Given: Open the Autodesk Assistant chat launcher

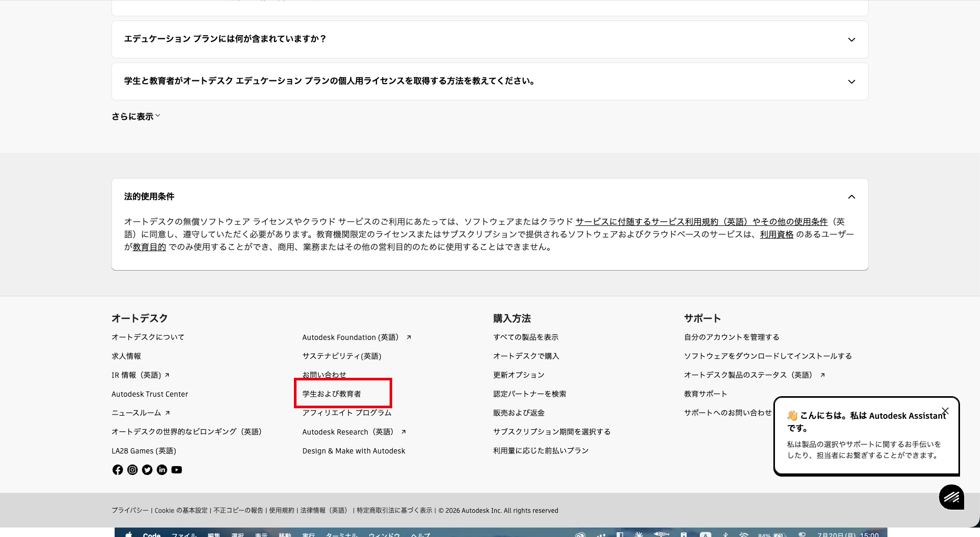Looking at the screenshot, I should [x=952, y=497].
